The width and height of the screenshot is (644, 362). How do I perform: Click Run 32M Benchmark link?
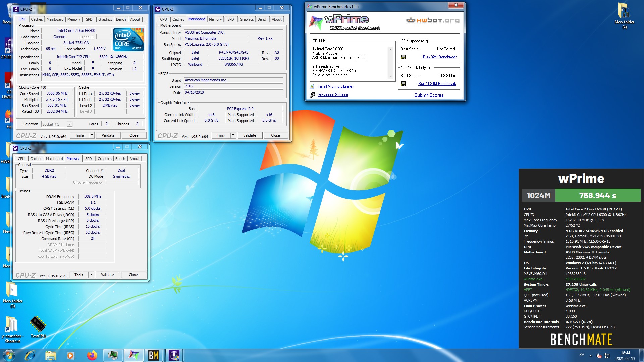tap(440, 57)
